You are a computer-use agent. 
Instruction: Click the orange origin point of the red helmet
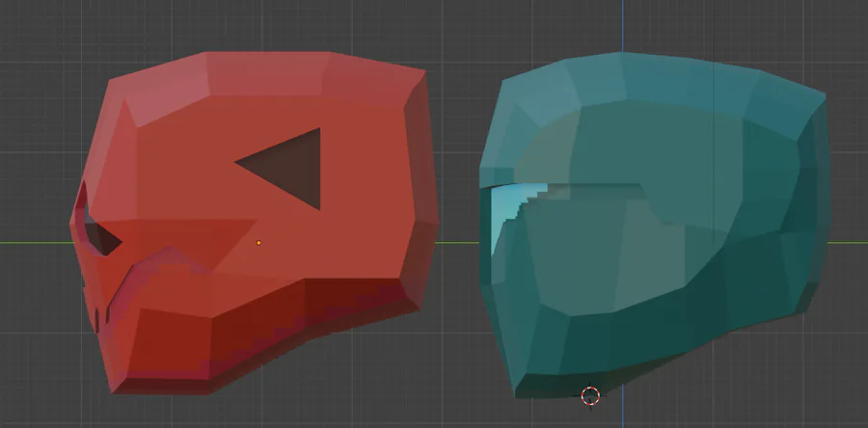pos(258,243)
